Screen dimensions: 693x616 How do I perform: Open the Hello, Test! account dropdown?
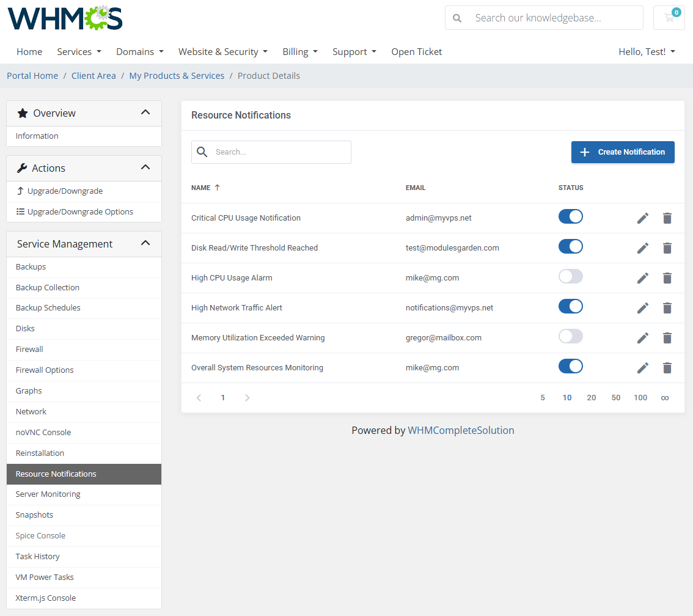(x=647, y=52)
